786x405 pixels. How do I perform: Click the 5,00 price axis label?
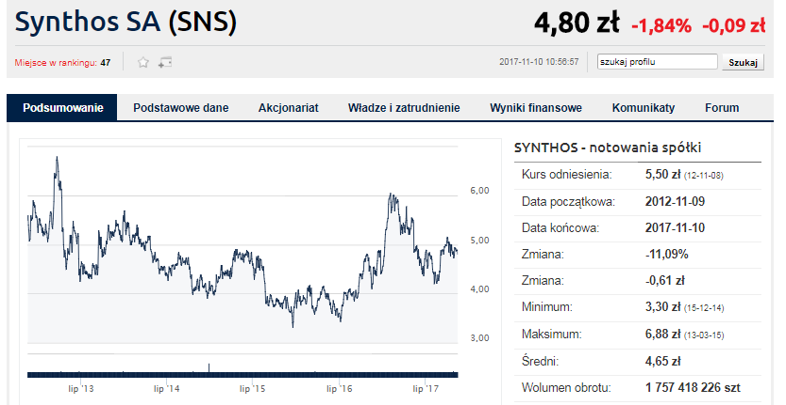click(x=480, y=241)
